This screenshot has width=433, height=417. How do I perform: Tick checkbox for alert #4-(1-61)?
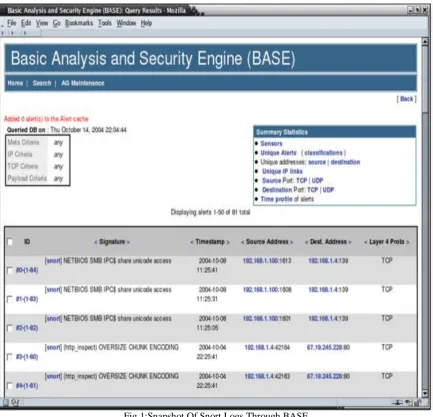click(x=10, y=386)
